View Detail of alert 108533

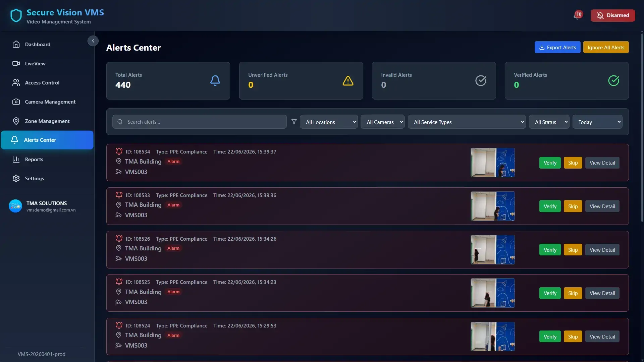pyautogui.click(x=602, y=206)
